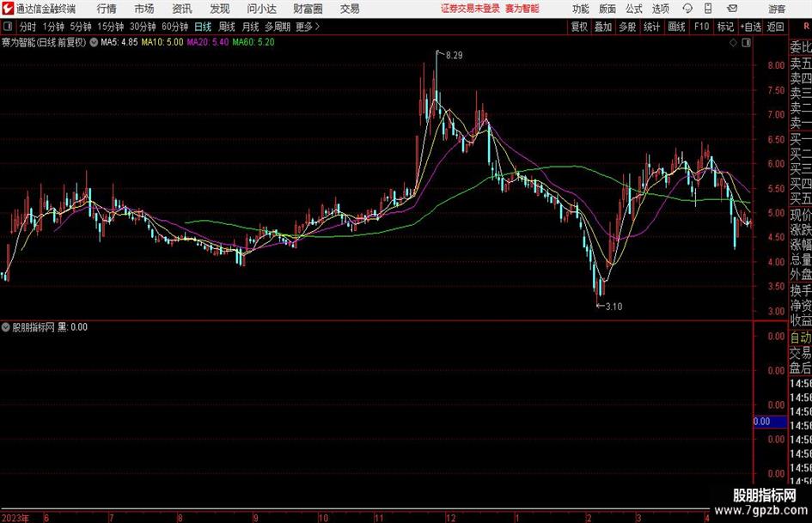Click the MA60: 5.20 indicator label

[x=253, y=42]
